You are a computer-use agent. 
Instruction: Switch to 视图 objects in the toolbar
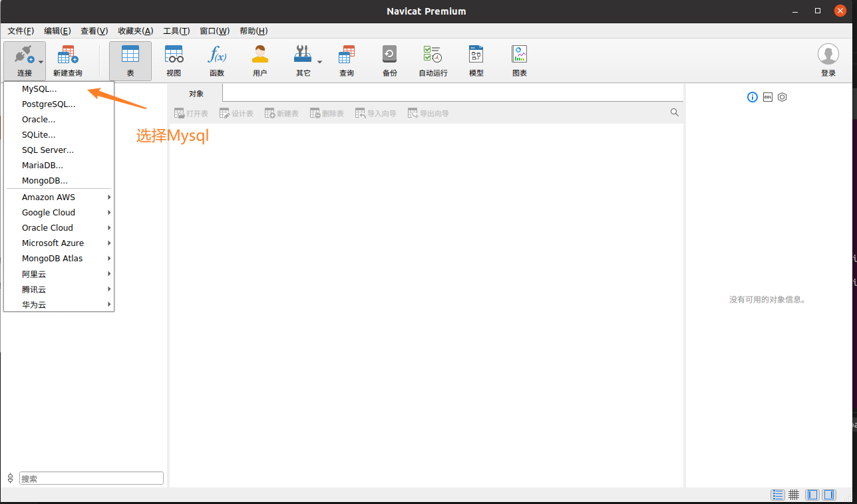click(x=174, y=61)
